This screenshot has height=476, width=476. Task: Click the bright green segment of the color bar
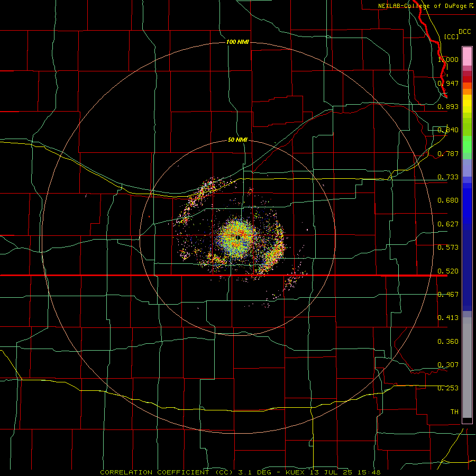(467, 144)
